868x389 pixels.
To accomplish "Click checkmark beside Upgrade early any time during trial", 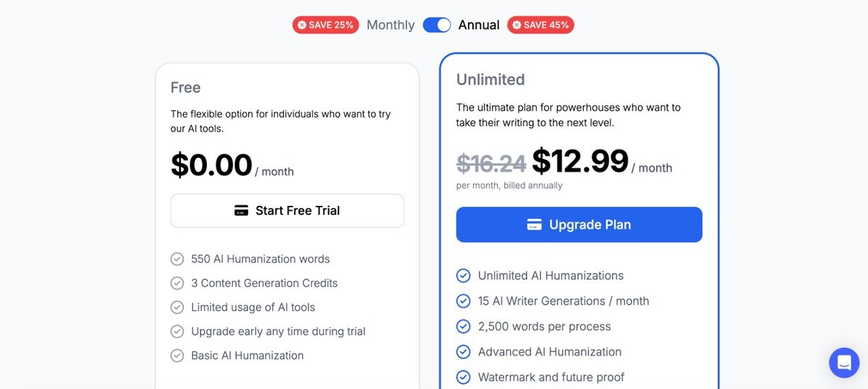I will pos(177,332).
